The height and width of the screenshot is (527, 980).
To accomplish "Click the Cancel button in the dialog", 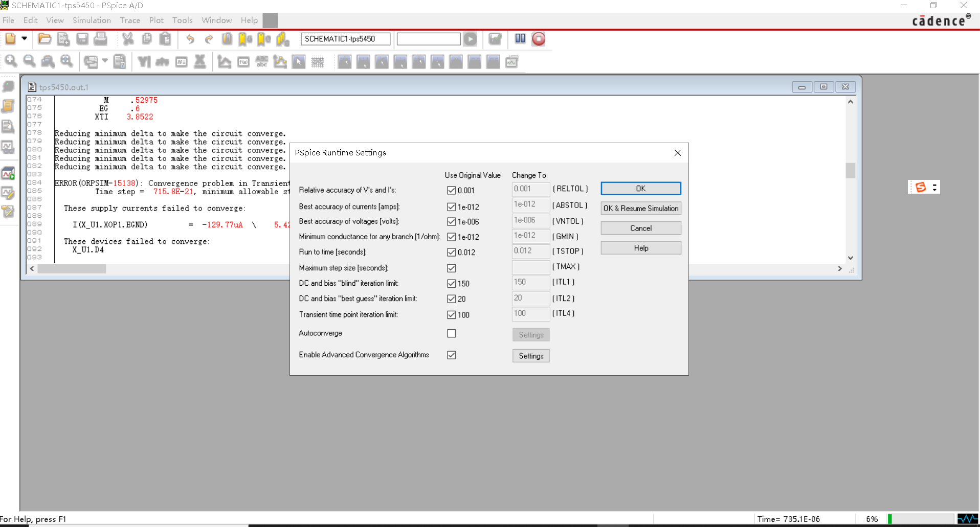I will pyautogui.click(x=641, y=228).
